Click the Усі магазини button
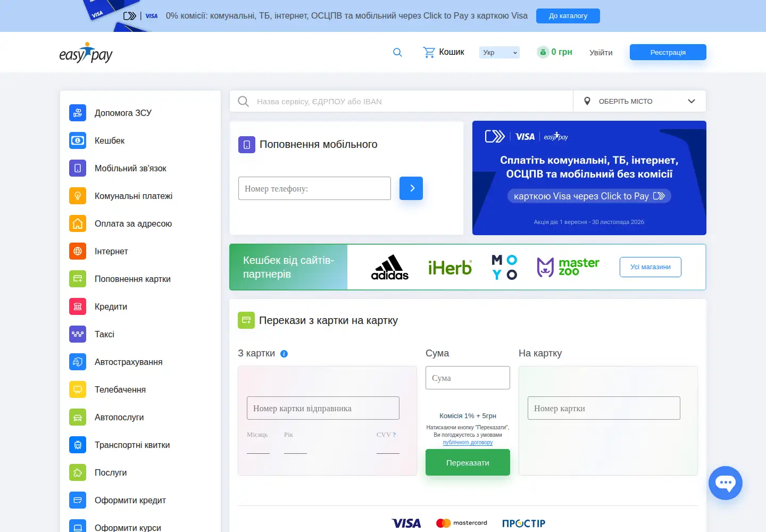 point(651,267)
